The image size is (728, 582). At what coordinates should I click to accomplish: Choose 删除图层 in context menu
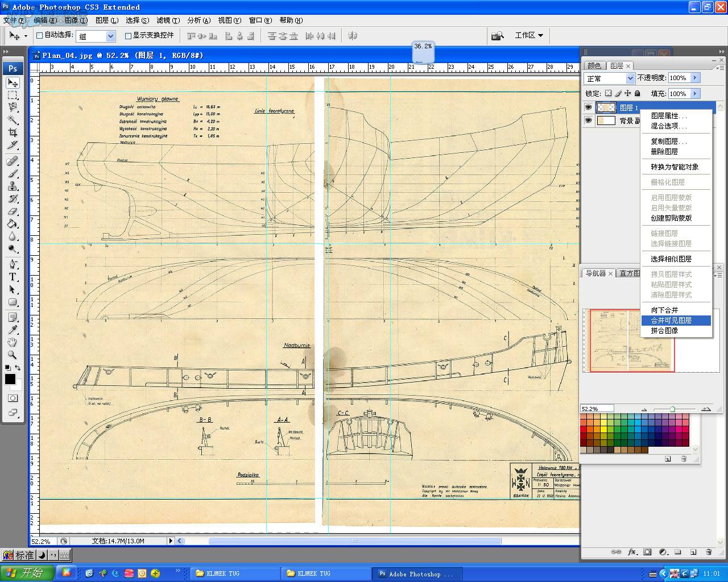pyautogui.click(x=676, y=152)
